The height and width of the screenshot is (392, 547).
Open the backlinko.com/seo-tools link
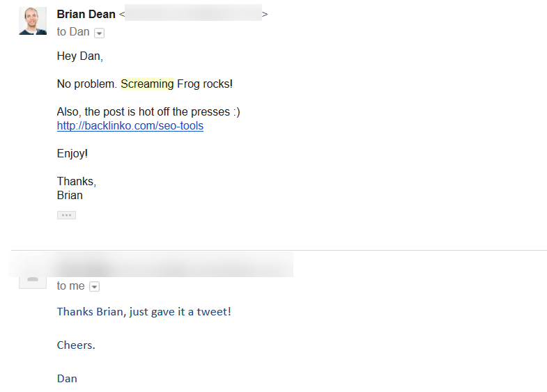tap(130, 126)
